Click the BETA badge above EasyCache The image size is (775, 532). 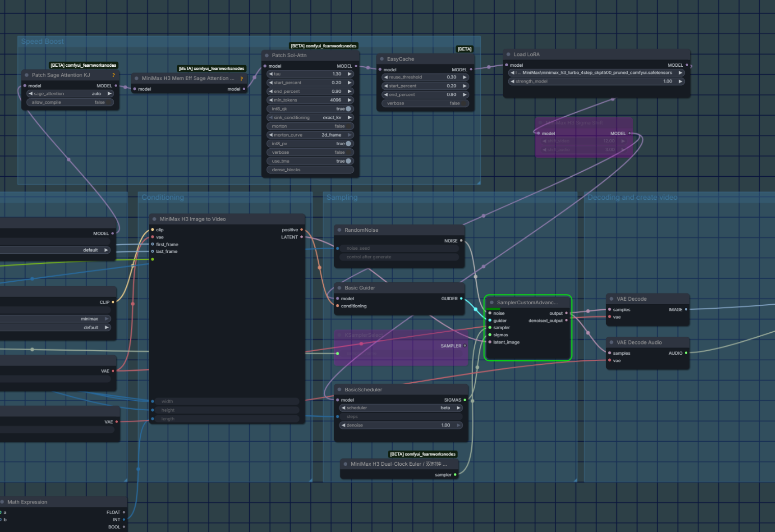(x=464, y=49)
